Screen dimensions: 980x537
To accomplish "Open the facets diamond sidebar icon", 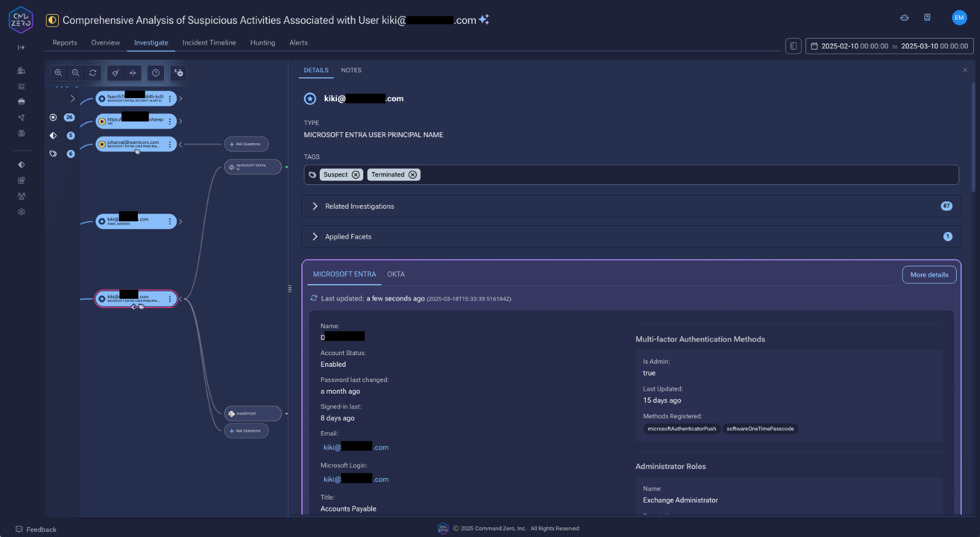I will (x=21, y=165).
